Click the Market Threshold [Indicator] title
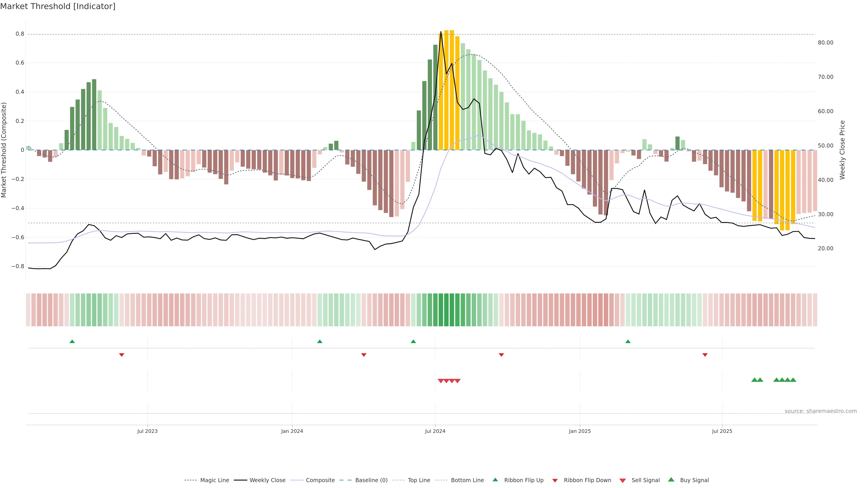 [58, 6]
